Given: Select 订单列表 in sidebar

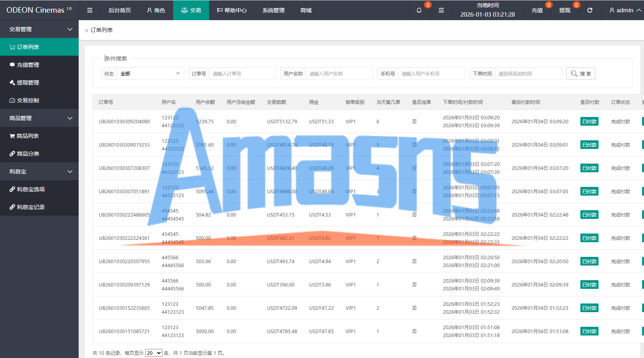Looking at the screenshot, I should [39, 47].
